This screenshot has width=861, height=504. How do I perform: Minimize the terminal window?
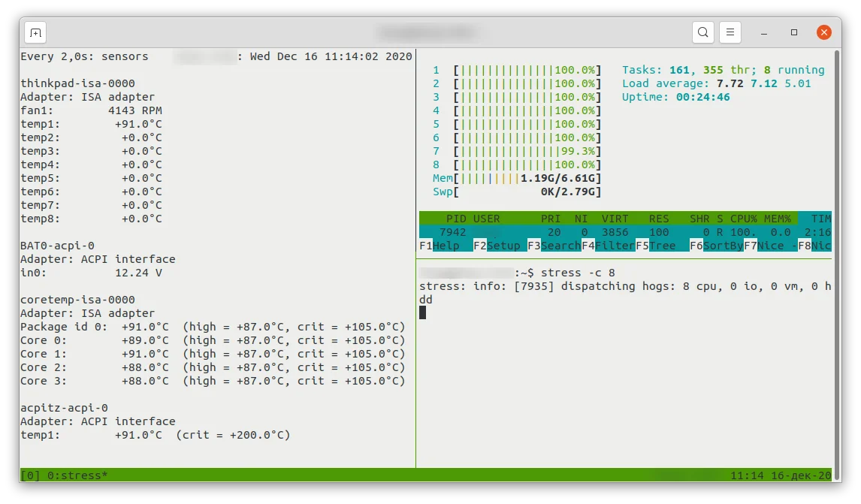coord(764,33)
